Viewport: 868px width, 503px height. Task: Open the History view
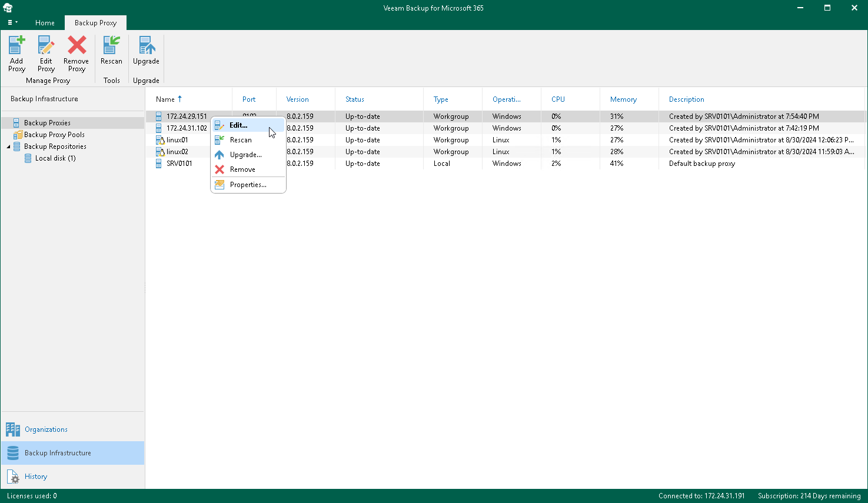(x=72, y=477)
